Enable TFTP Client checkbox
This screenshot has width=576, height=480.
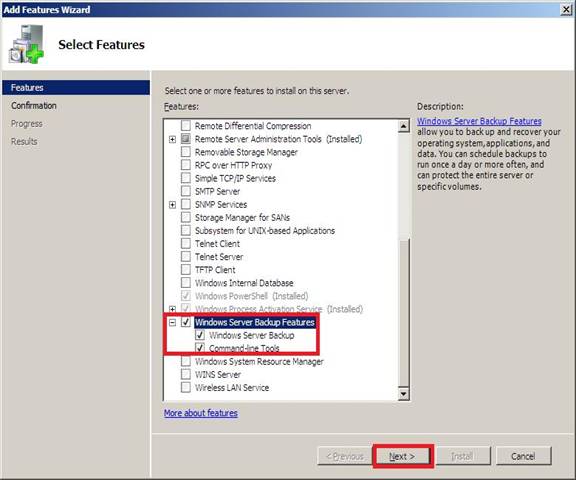(x=186, y=270)
